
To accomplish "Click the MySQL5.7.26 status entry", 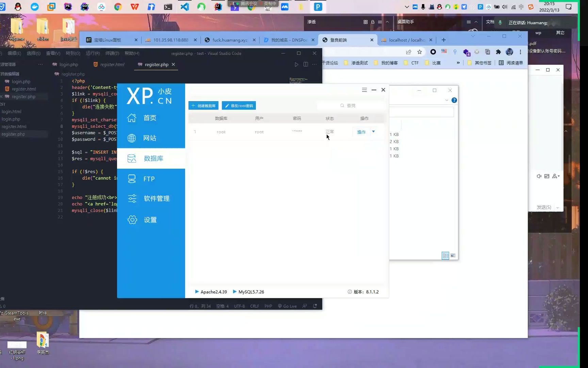I will pyautogui.click(x=248, y=292).
